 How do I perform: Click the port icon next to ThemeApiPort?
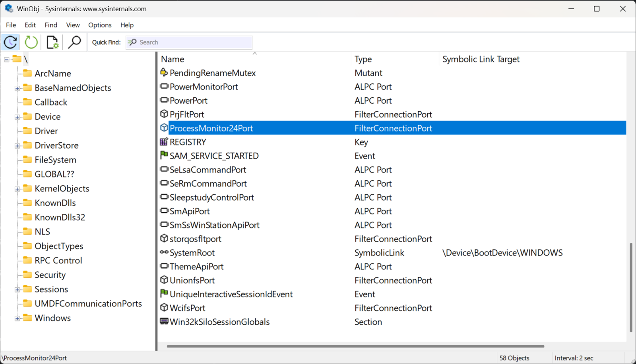click(164, 266)
